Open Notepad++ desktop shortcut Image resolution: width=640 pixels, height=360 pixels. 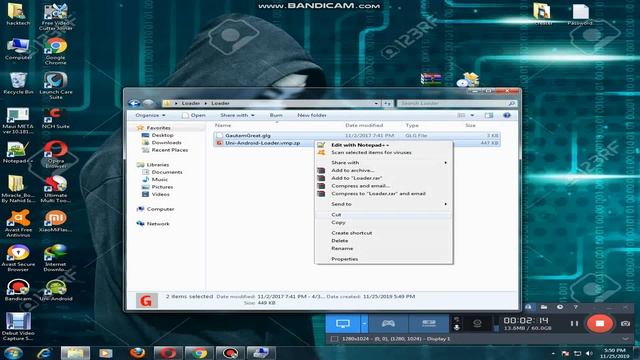click(18, 152)
